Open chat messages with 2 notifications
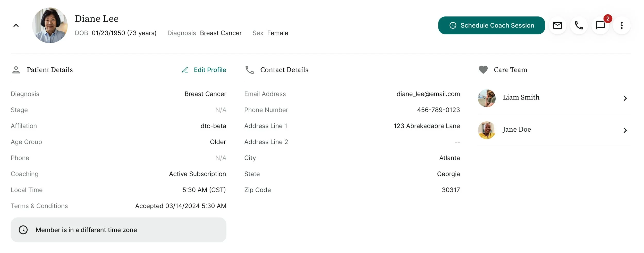This screenshot has height=253, width=644. coord(600,25)
